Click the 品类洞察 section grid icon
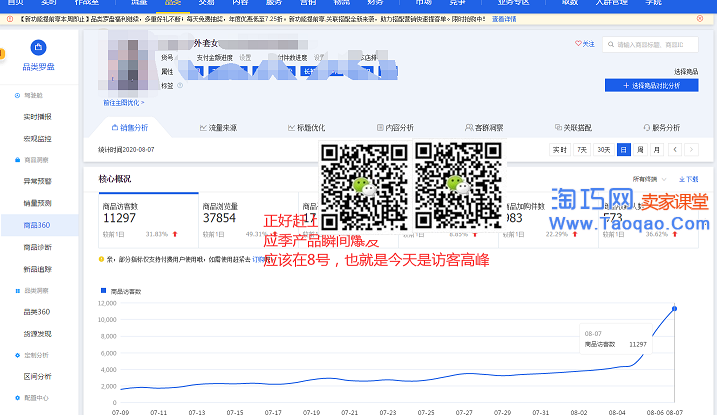The height and width of the screenshot is (415, 717). pos(17,291)
